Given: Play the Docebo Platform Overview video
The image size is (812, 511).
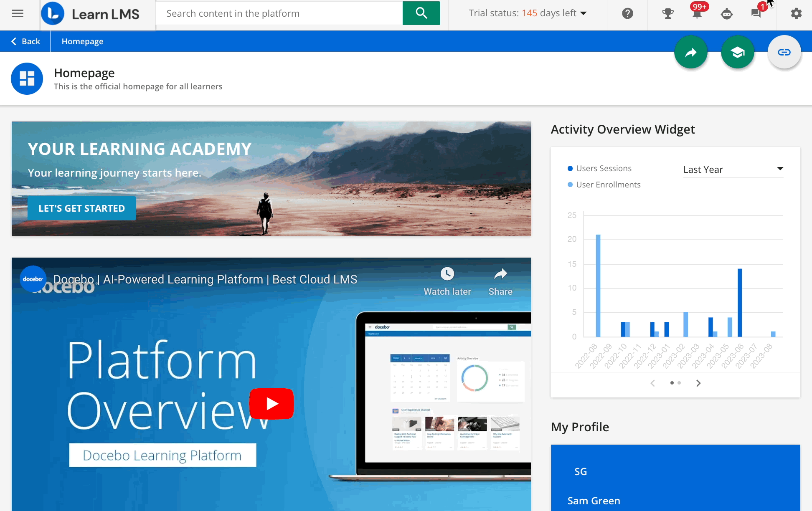Looking at the screenshot, I should point(272,403).
